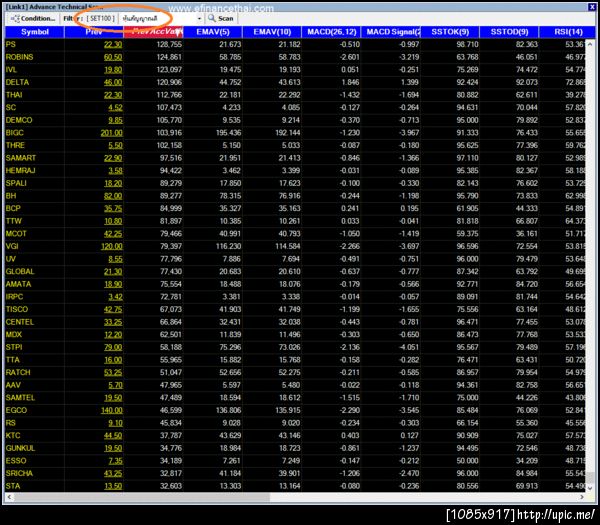Select the GUNKUL symbol

[x=20, y=448]
